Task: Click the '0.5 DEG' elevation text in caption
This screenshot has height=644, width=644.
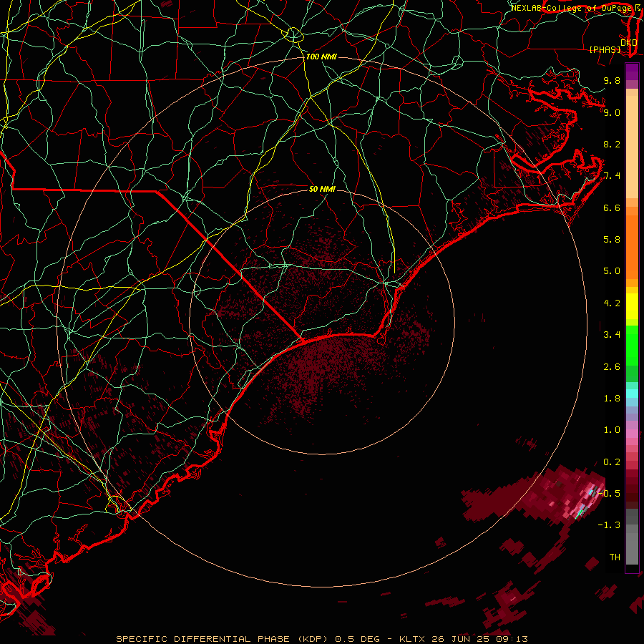Action: (356, 639)
